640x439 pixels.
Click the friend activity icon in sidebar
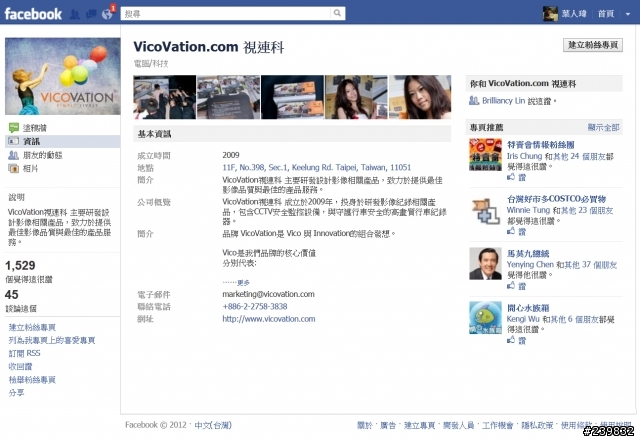[x=13, y=155]
